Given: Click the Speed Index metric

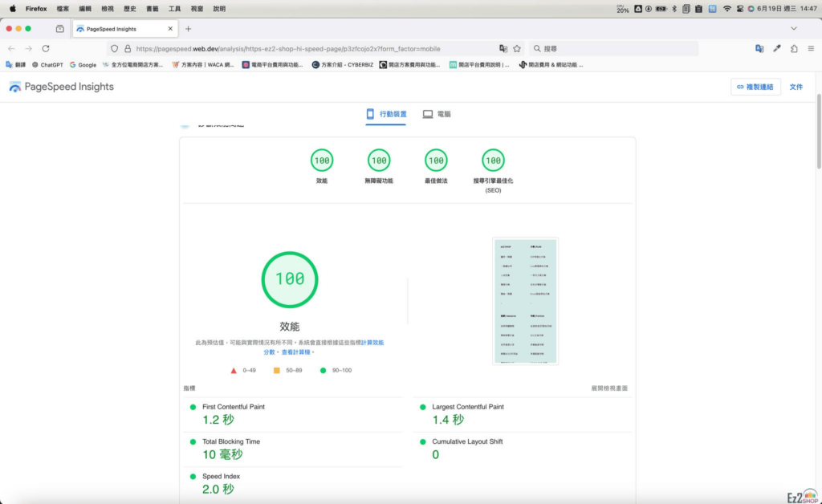Looking at the screenshot, I should [x=293, y=484].
